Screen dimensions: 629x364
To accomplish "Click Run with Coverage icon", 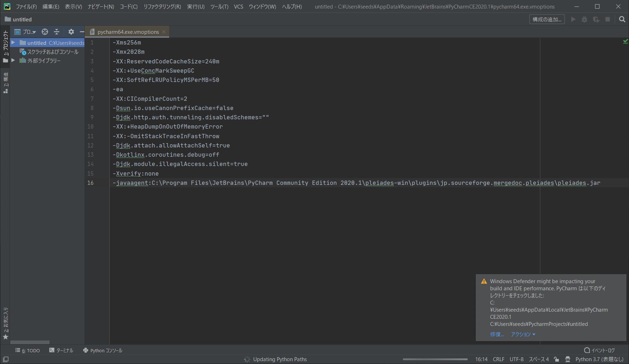I will (596, 19).
